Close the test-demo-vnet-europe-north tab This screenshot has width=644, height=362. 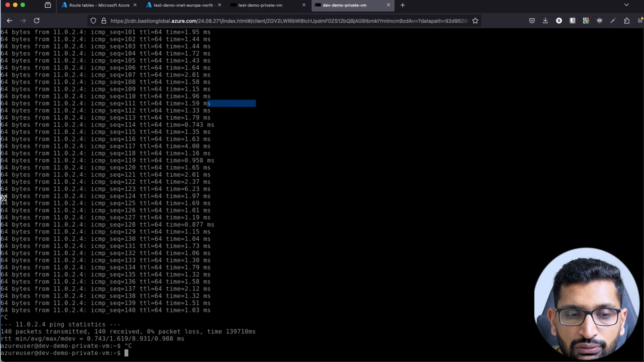219,5
